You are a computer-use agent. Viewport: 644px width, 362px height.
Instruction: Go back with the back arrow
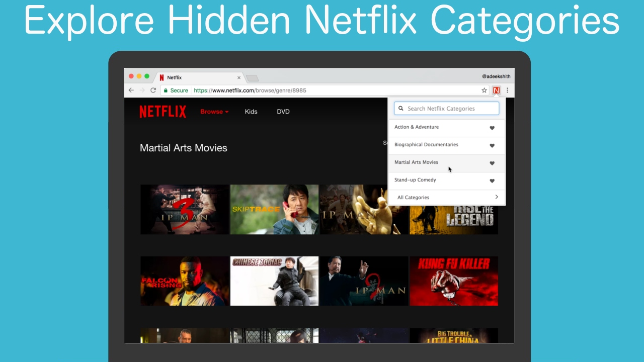pyautogui.click(x=131, y=90)
